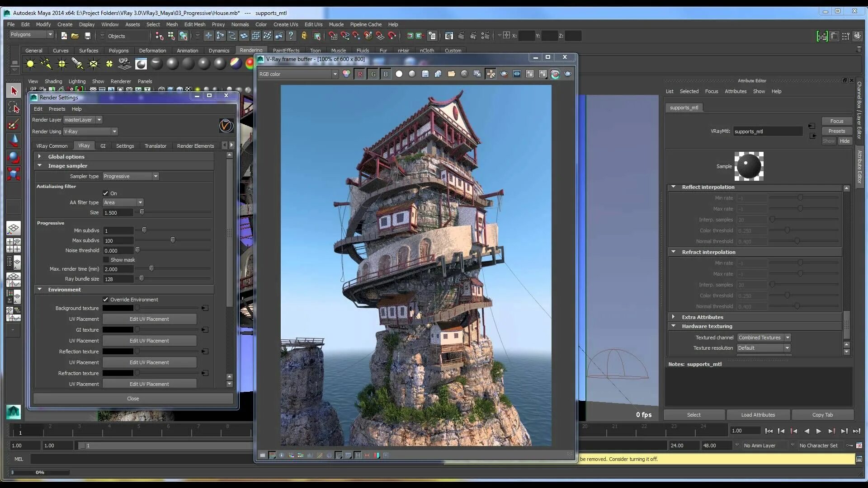868x488 pixels.
Task: Click the Noise threshold input field
Action: tap(118, 251)
